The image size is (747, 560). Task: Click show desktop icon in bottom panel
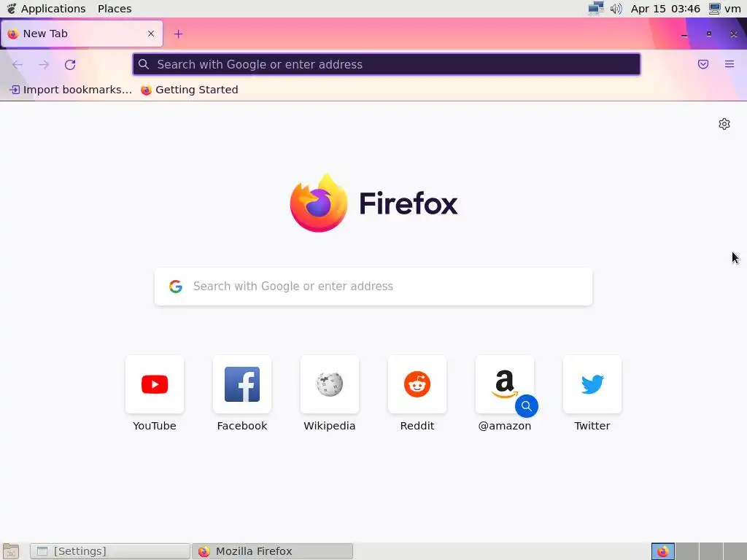(x=10, y=551)
